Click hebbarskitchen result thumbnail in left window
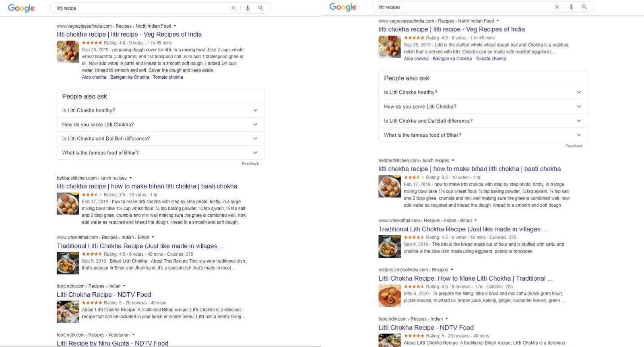The width and height of the screenshot is (644, 347). (x=68, y=203)
